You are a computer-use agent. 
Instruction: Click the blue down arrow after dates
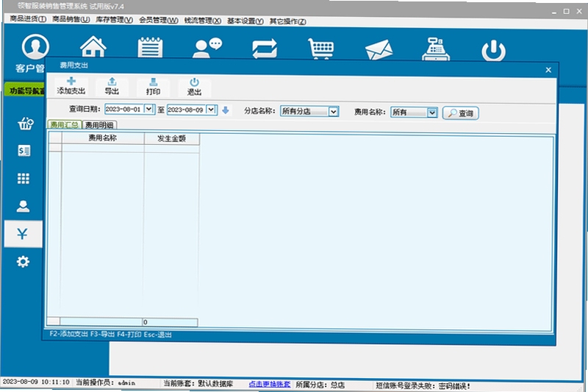[x=226, y=110]
